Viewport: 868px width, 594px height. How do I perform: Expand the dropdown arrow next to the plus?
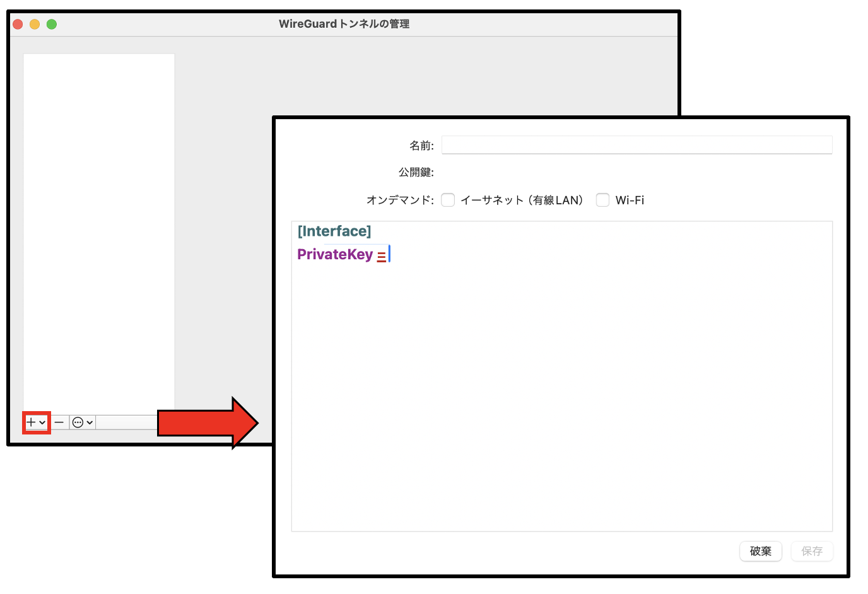pyautogui.click(x=42, y=422)
